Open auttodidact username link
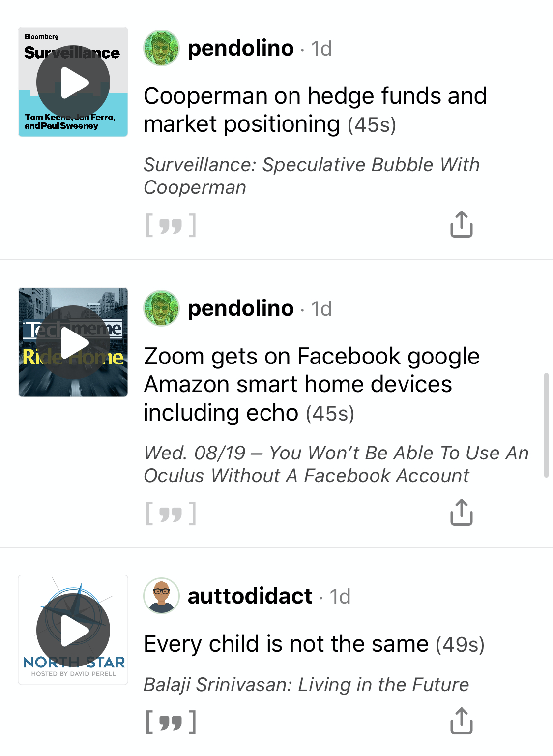The image size is (553, 756). (x=250, y=596)
